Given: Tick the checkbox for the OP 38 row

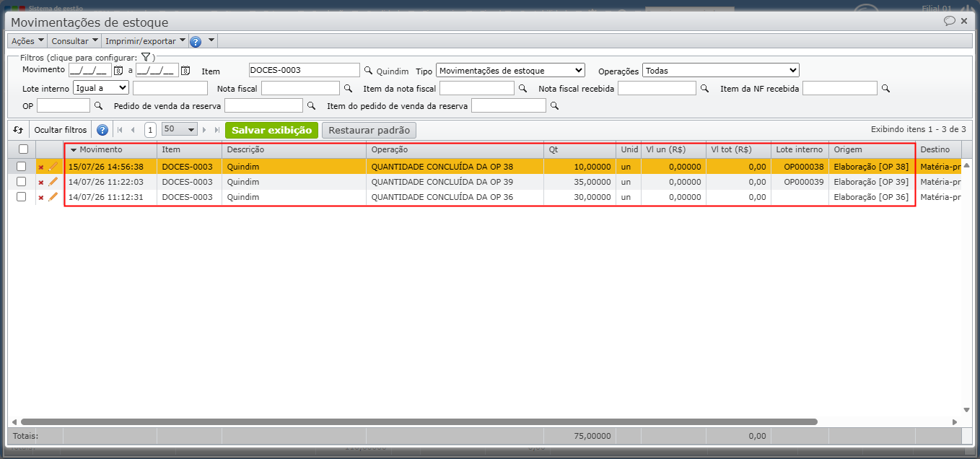Looking at the screenshot, I should tap(22, 167).
